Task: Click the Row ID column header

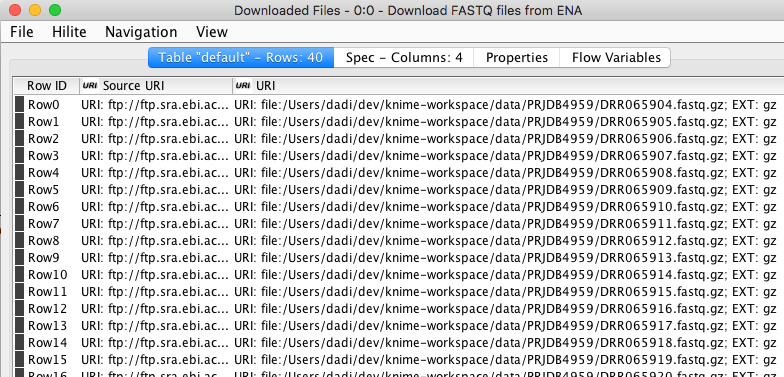Action: [46, 86]
